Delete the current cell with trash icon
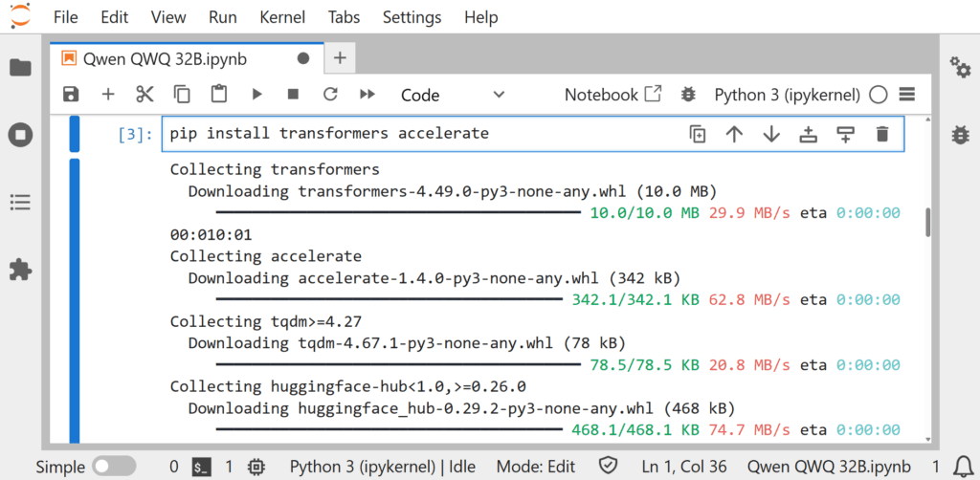The image size is (980, 480). (x=881, y=134)
